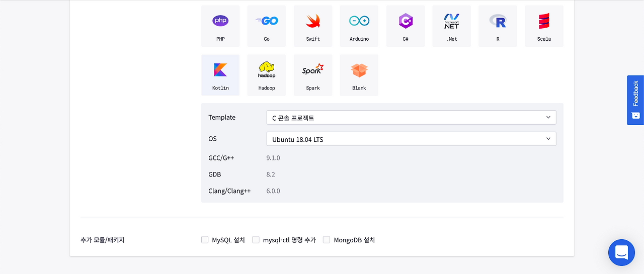Click the GCC/G++ version 9.1.0 text
The image size is (644, 274).
(x=273, y=158)
